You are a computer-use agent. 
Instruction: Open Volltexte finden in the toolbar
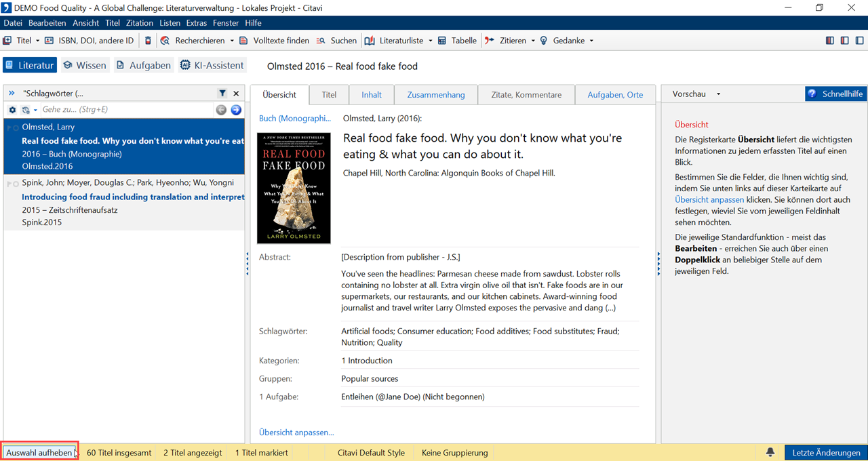click(x=275, y=41)
